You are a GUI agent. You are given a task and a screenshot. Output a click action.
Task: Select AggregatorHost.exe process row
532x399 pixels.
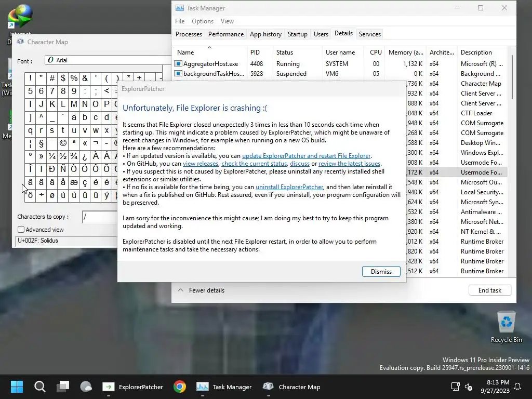pos(340,64)
